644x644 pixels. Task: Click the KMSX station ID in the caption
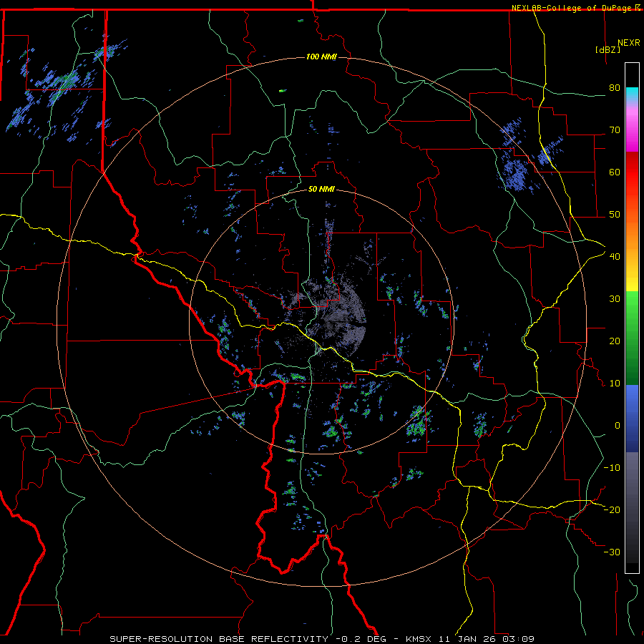pos(419,639)
